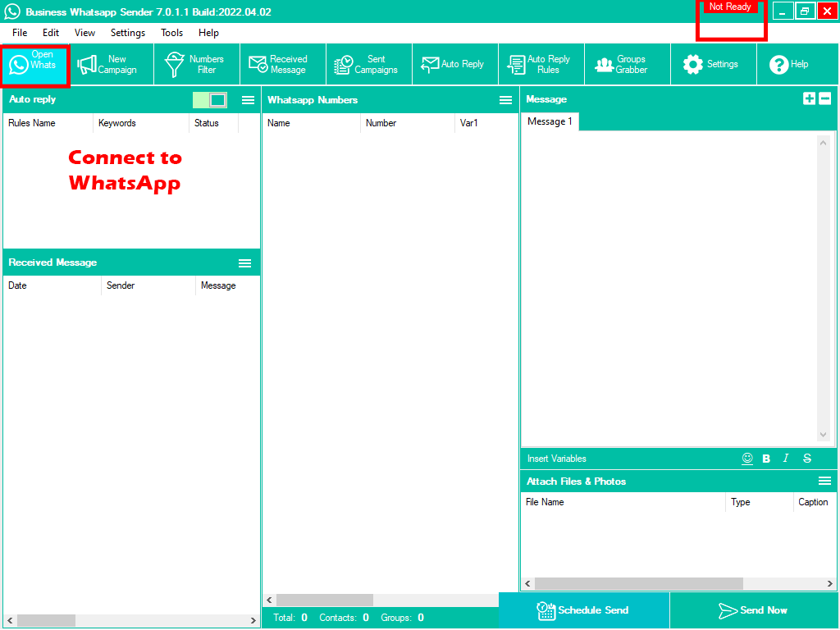Screen dimensions: 840x630
Task: Open the Received Message toolbar item
Action: coord(283,64)
